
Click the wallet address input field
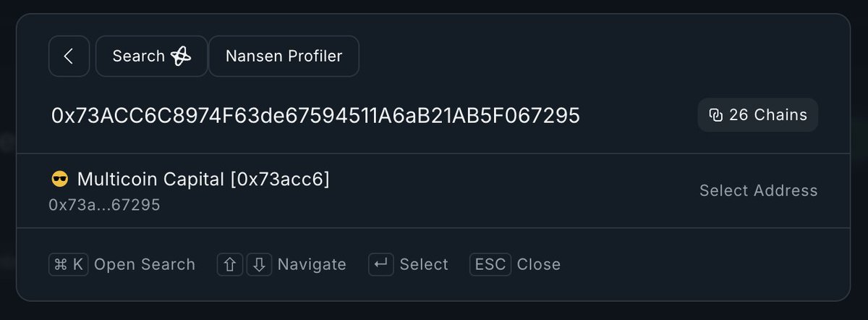pyautogui.click(x=315, y=115)
